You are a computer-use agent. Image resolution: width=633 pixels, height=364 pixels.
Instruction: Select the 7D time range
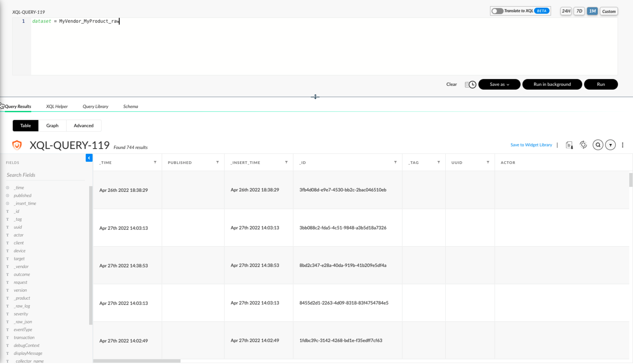(579, 11)
